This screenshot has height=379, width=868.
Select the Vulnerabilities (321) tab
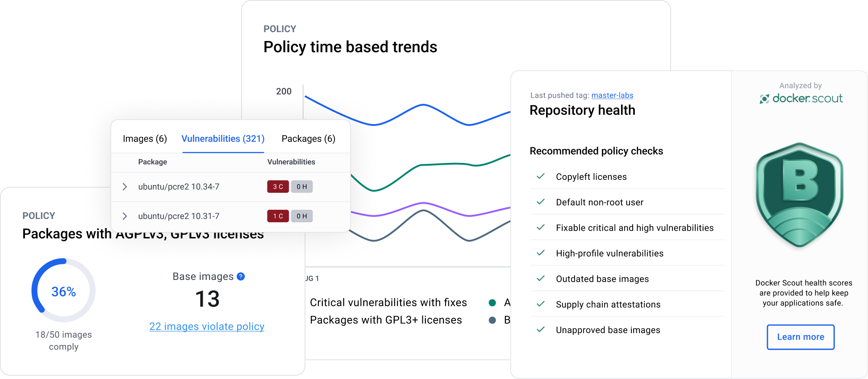(223, 139)
